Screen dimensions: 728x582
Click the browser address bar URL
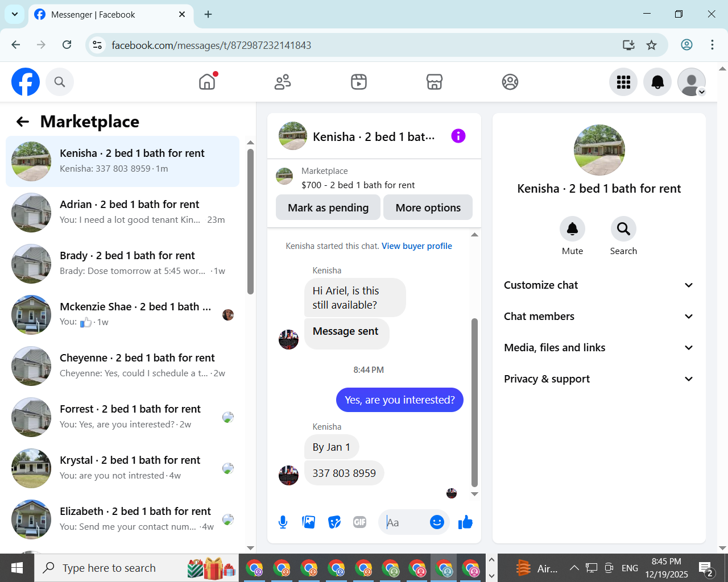(211, 45)
